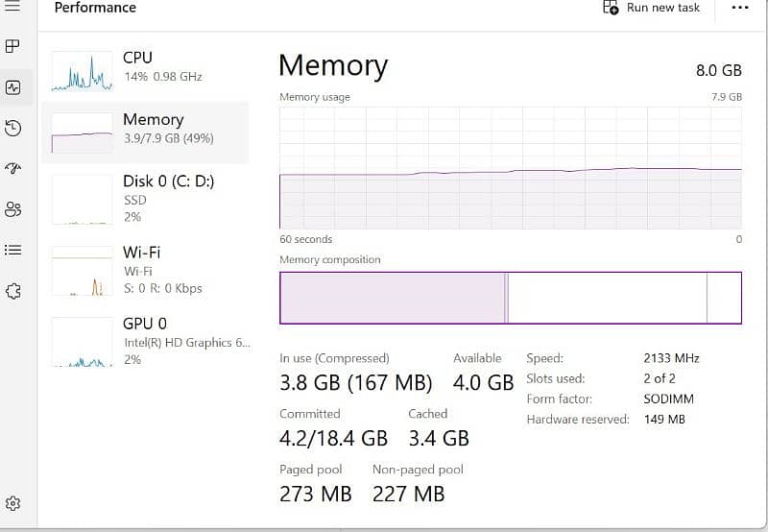Open Task Manager settings gear
The height and width of the screenshot is (532, 768).
[x=12, y=504]
